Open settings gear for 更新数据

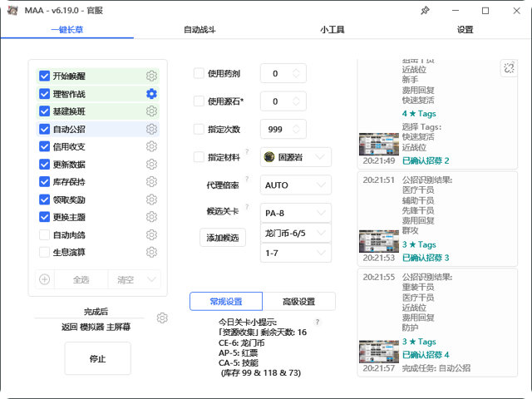pos(151,165)
